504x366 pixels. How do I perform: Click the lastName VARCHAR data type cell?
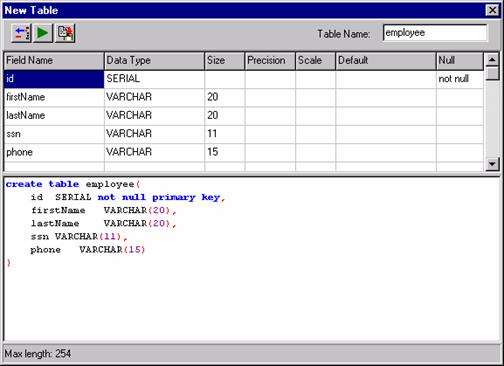pos(154,116)
